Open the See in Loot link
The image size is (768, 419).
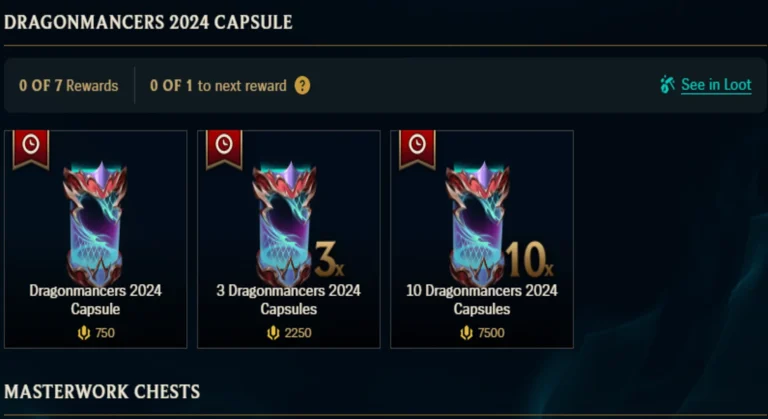pyautogui.click(x=716, y=85)
